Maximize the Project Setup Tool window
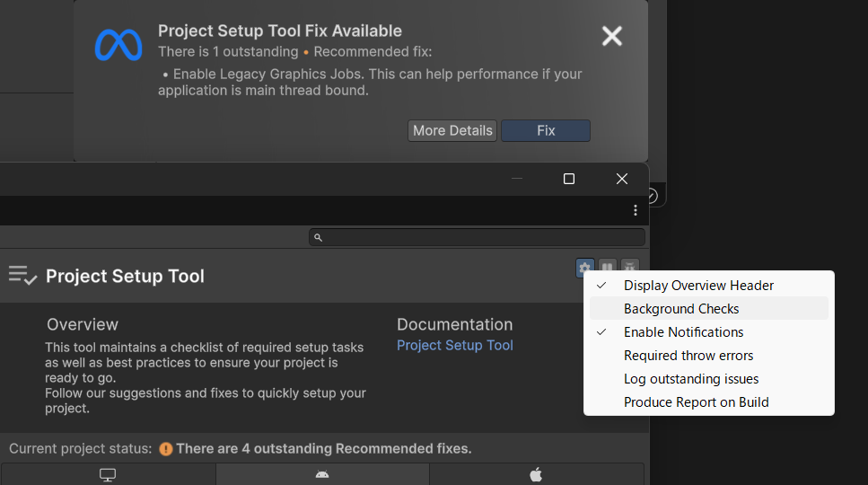This screenshot has width=868, height=485. point(568,179)
